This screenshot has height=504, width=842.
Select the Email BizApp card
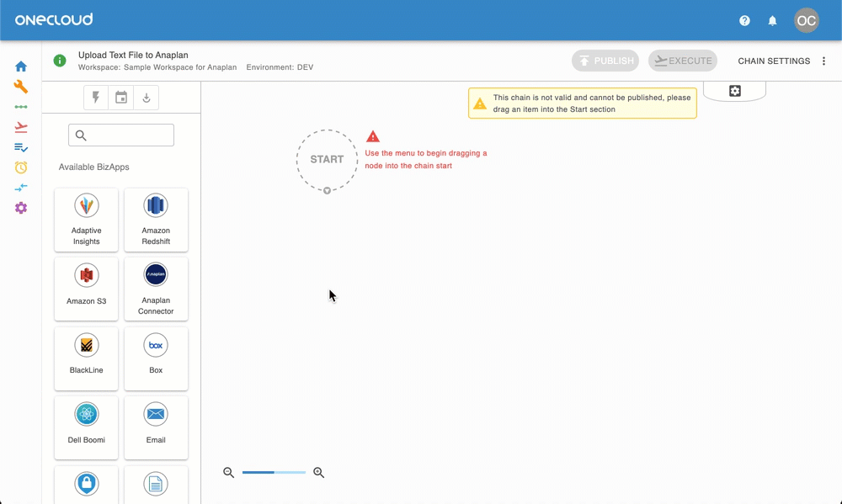pyautogui.click(x=156, y=427)
